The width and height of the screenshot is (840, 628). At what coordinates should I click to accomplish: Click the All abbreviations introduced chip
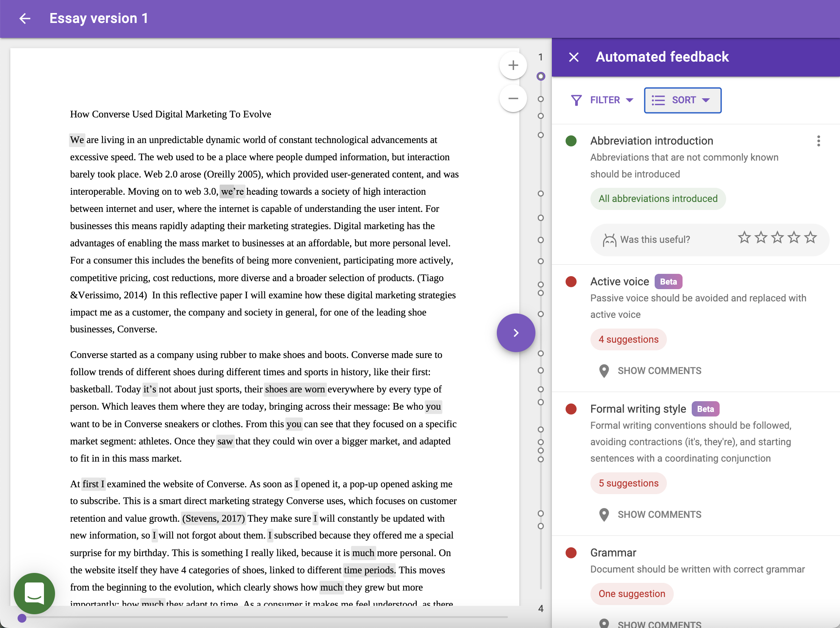(x=658, y=198)
